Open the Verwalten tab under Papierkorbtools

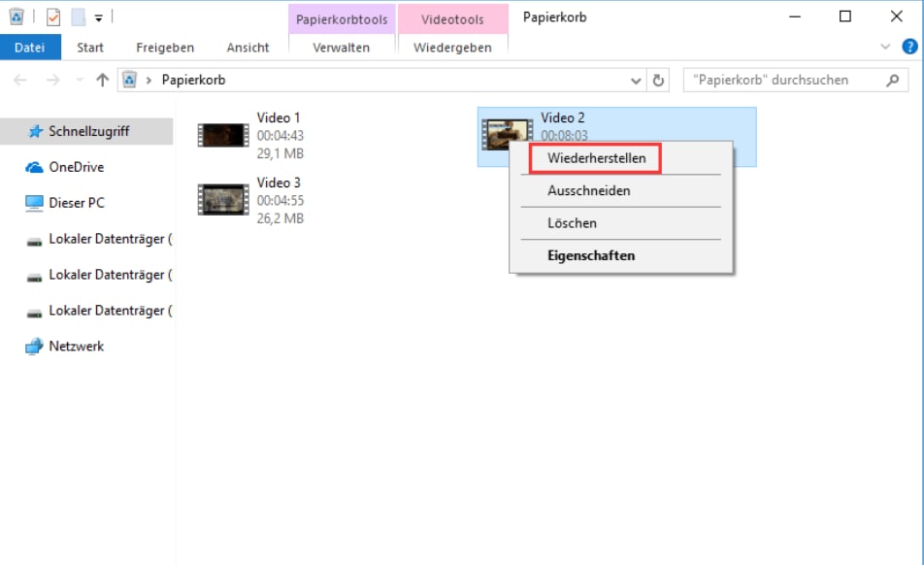(x=342, y=48)
